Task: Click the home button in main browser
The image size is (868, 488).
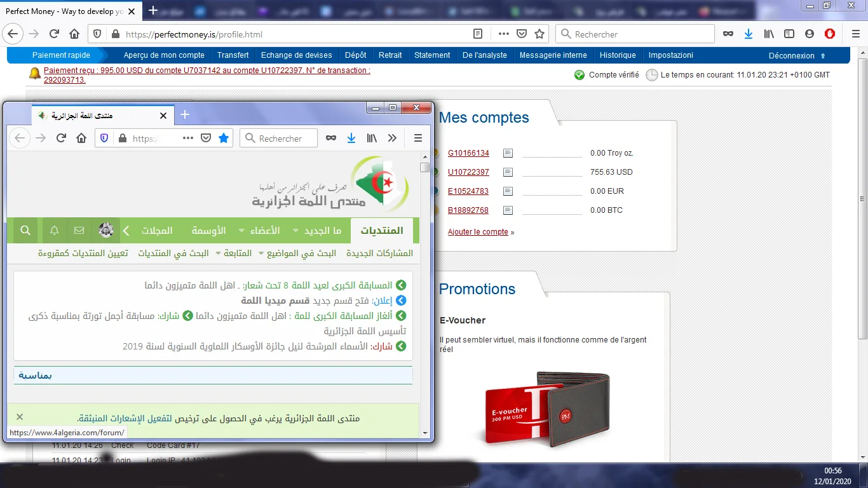Action: pos(74,34)
